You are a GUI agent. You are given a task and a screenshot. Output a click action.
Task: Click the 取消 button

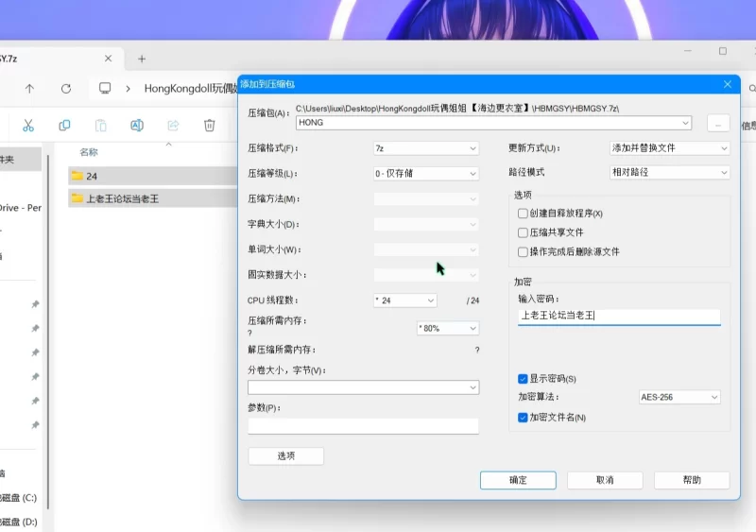pyautogui.click(x=605, y=480)
